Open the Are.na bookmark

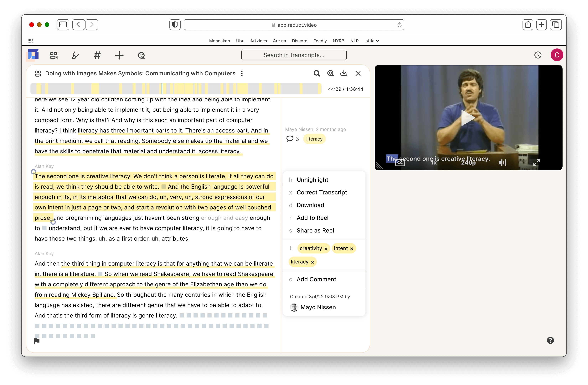click(279, 41)
